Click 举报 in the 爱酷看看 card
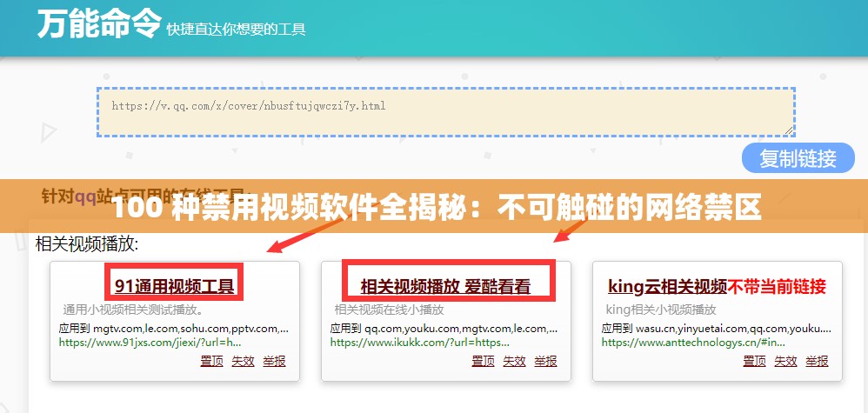Viewport: 868px width, 413px height. 545,362
